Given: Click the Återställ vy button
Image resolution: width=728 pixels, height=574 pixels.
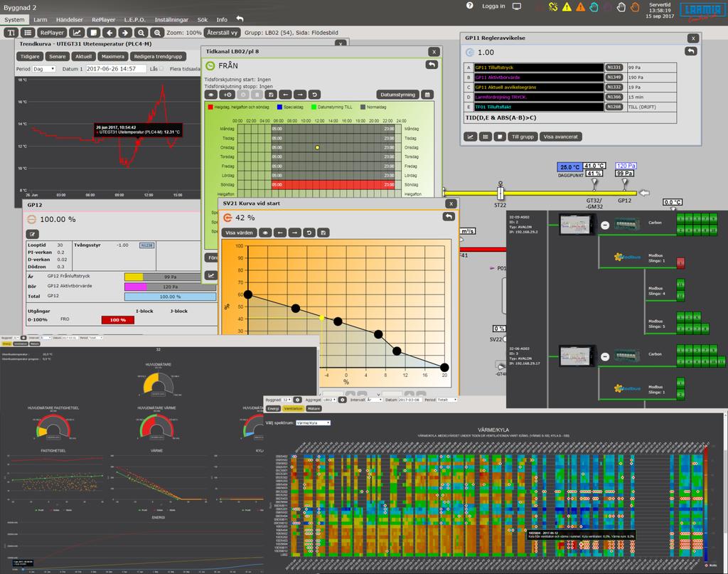Looking at the screenshot, I should tap(222, 33).
